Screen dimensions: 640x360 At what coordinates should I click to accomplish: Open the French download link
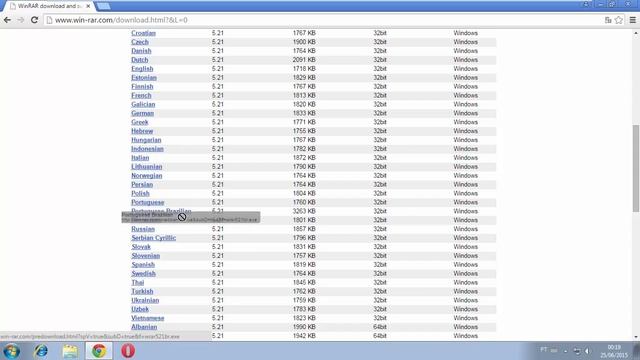click(141, 96)
